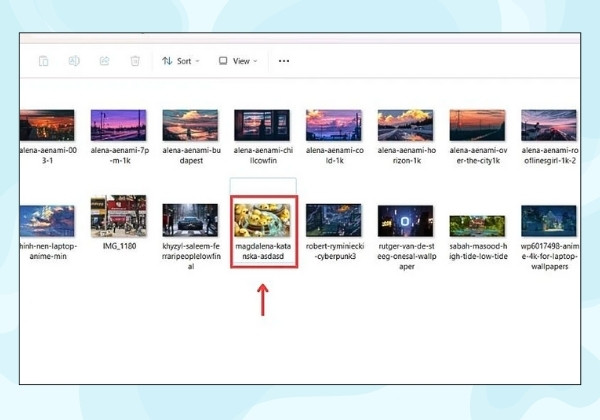This screenshot has height=420, width=600.
Task: Select khyzyl-saleem-ferrari thumbnail
Action: click(x=190, y=220)
